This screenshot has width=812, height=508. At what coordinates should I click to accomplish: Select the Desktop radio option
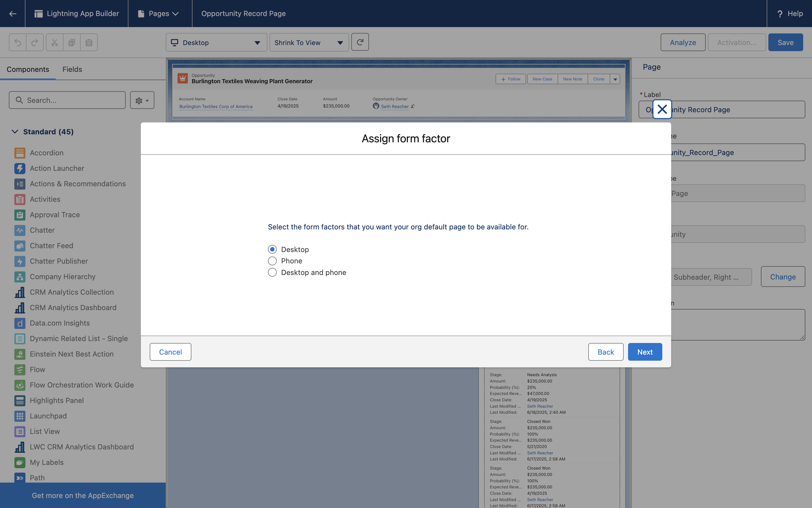point(272,249)
